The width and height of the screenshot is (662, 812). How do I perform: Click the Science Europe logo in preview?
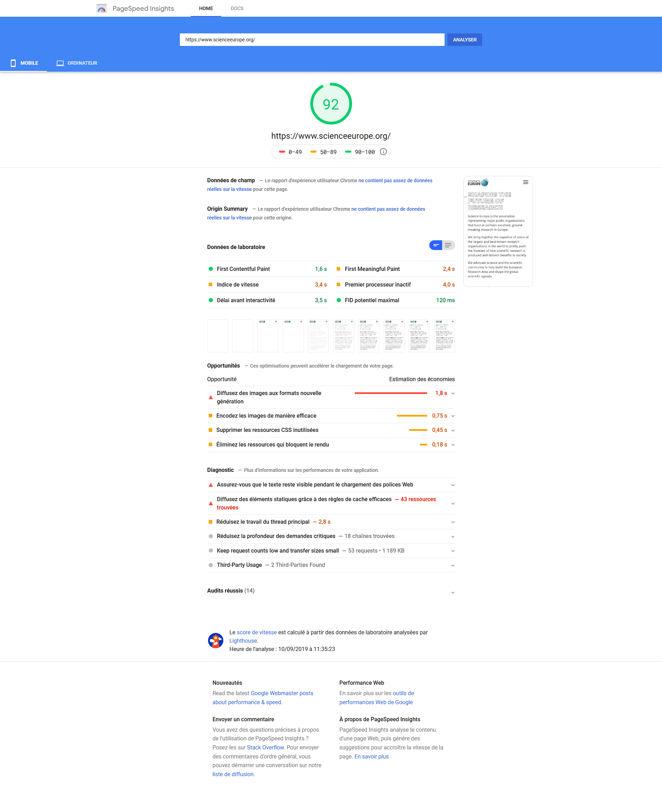tap(477, 183)
